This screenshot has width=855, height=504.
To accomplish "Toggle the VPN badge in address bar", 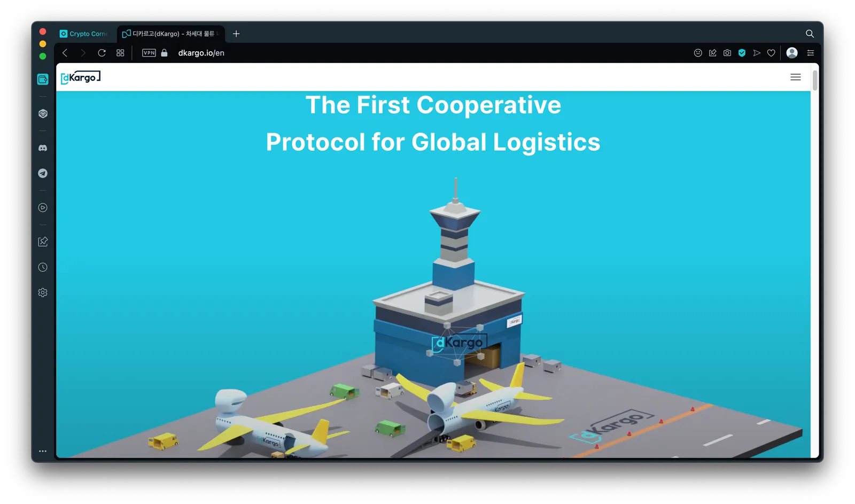I will 149,53.
